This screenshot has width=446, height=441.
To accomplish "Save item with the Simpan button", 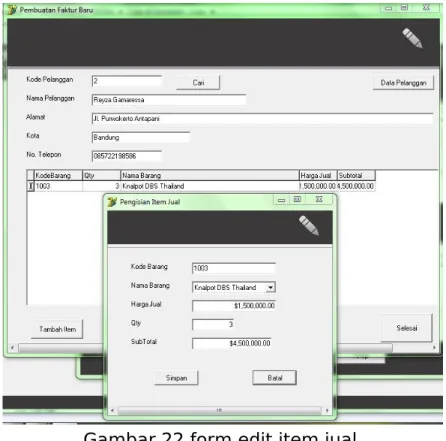I will [x=176, y=378].
